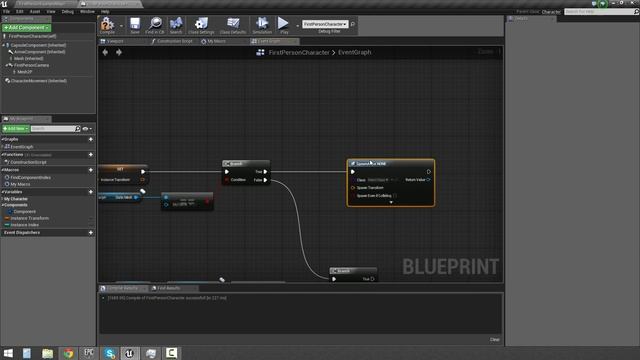Toggle Instance Transform variable visibility eye

coord(91,218)
